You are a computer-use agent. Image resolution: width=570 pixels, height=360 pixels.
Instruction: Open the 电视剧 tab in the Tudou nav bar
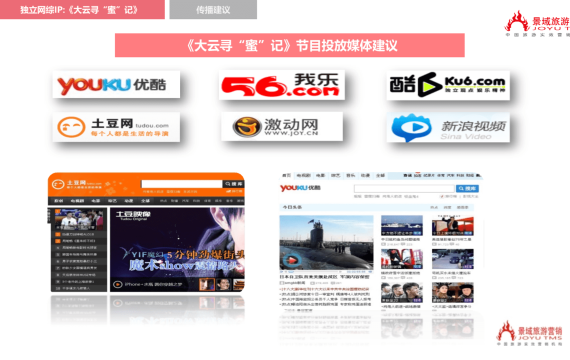click(77, 201)
